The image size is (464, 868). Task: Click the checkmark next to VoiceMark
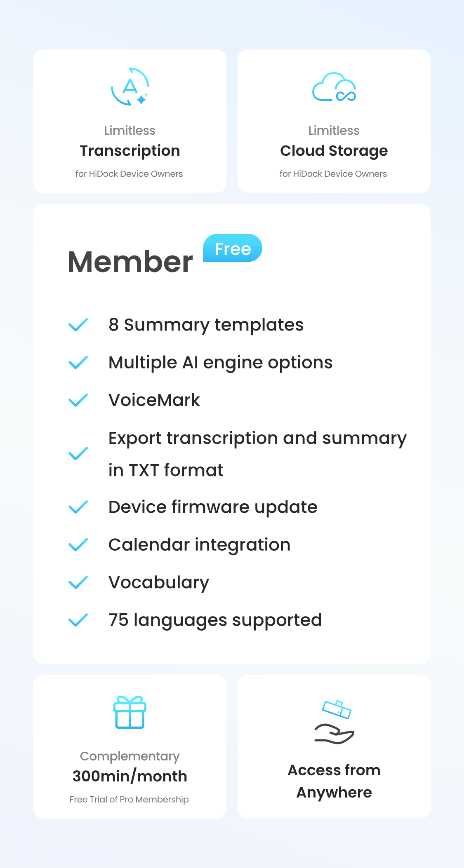click(x=78, y=400)
